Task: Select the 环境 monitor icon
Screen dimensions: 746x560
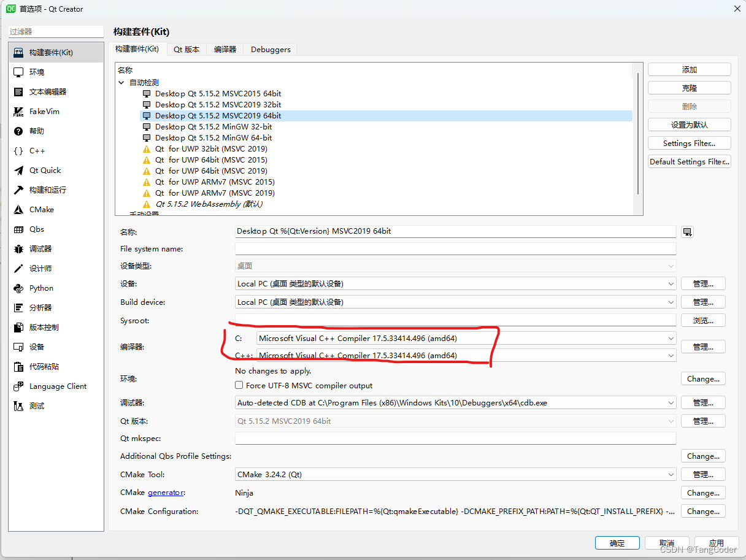Action: (x=18, y=72)
